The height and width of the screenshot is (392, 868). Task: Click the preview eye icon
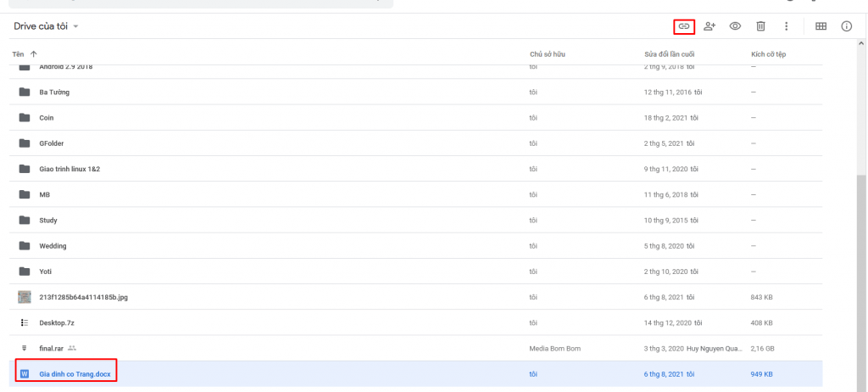coord(736,26)
